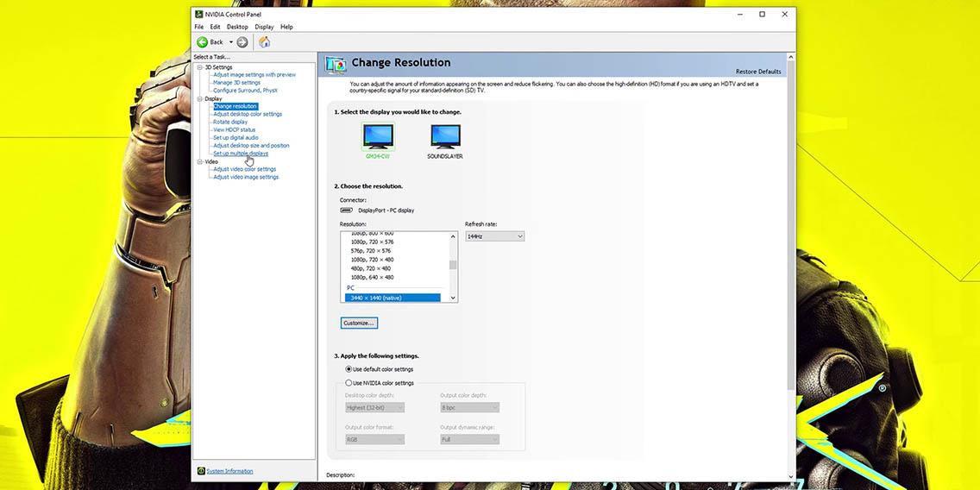
Task: Click the Customize... button
Action: [360, 324]
